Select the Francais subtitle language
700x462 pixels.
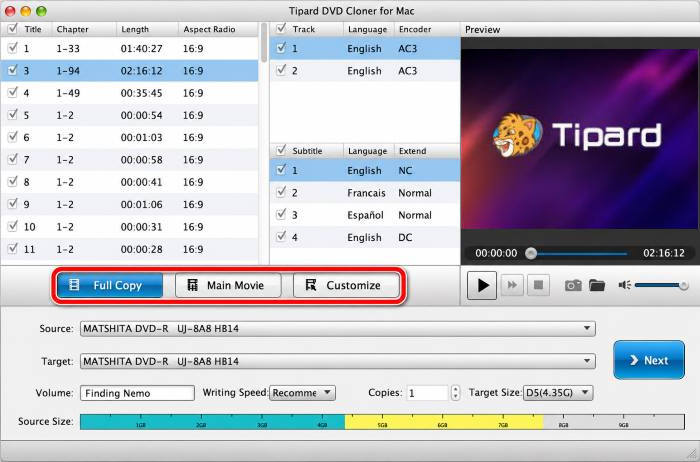click(x=366, y=193)
